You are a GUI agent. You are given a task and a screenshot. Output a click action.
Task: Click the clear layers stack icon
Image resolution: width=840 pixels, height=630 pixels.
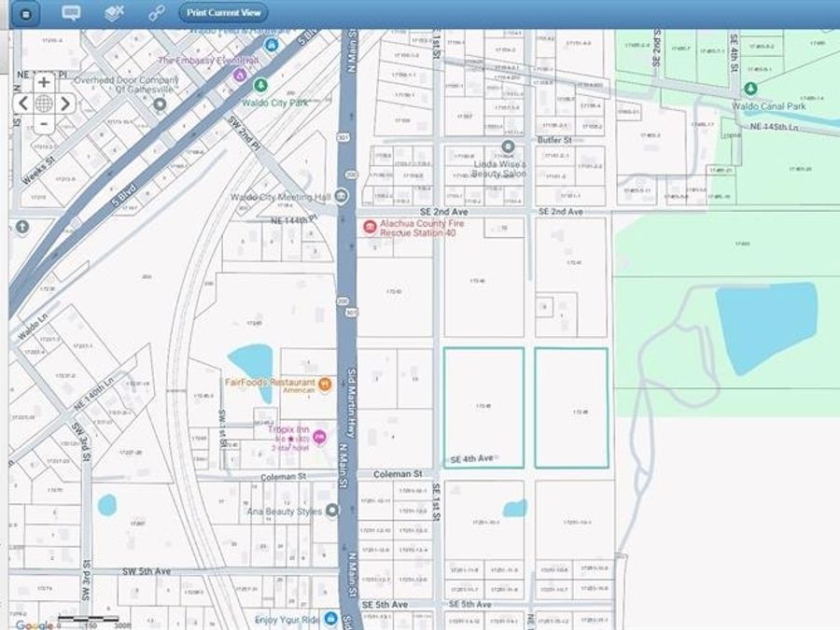(114, 13)
